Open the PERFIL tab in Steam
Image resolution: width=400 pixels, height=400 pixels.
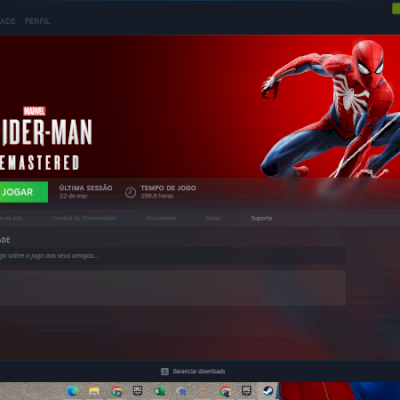tap(37, 21)
